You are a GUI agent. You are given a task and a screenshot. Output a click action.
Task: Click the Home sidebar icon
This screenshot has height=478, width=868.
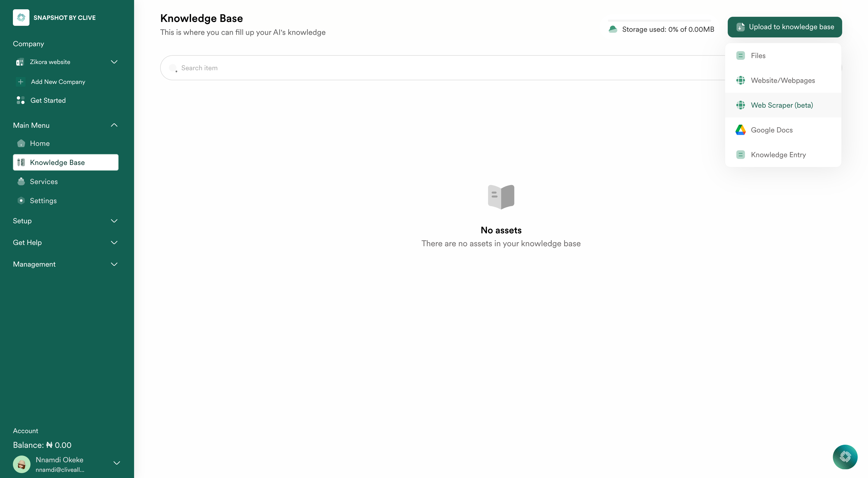[21, 143]
